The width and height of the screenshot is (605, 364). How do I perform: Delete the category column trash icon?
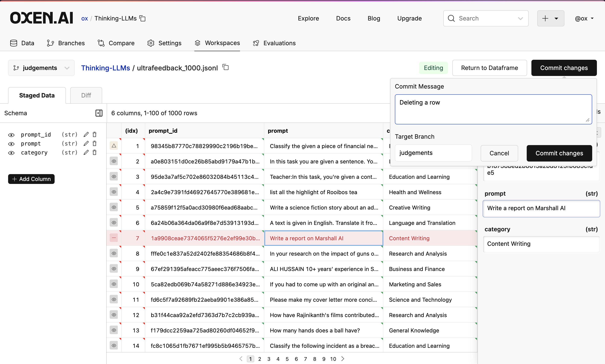[x=95, y=153]
